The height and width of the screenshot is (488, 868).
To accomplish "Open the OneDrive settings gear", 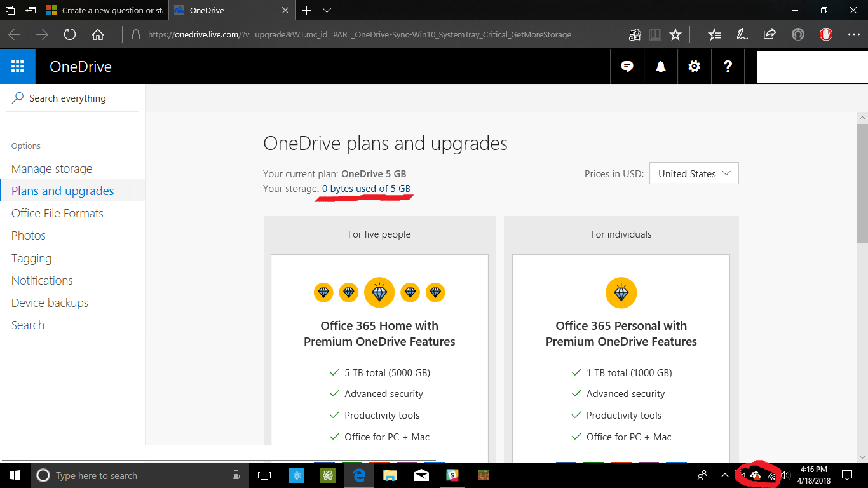I will tap(695, 66).
